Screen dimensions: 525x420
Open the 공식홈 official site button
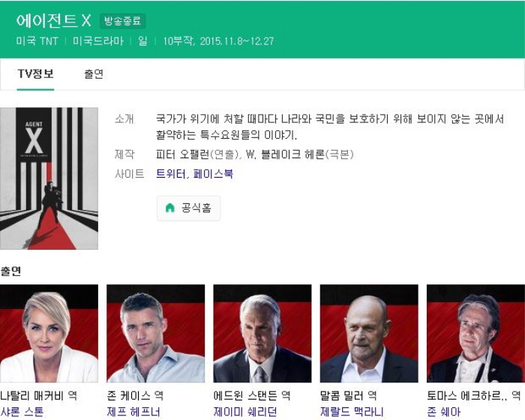(189, 208)
